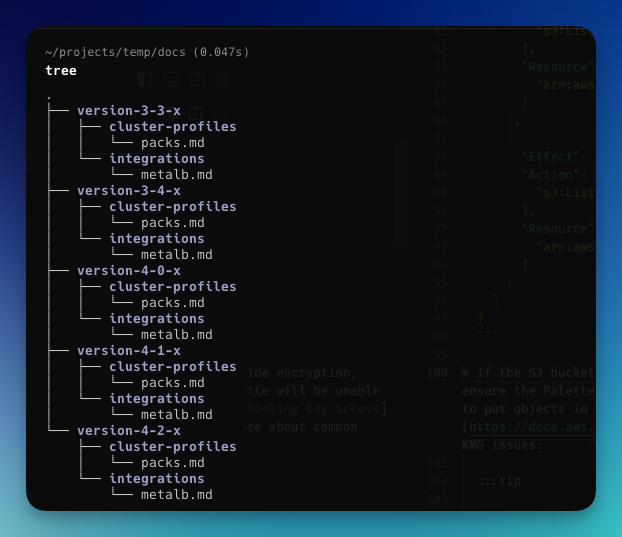Click 'hooting key access]' text in left editor
The height and width of the screenshot is (537, 622).
[x=316, y=409]
